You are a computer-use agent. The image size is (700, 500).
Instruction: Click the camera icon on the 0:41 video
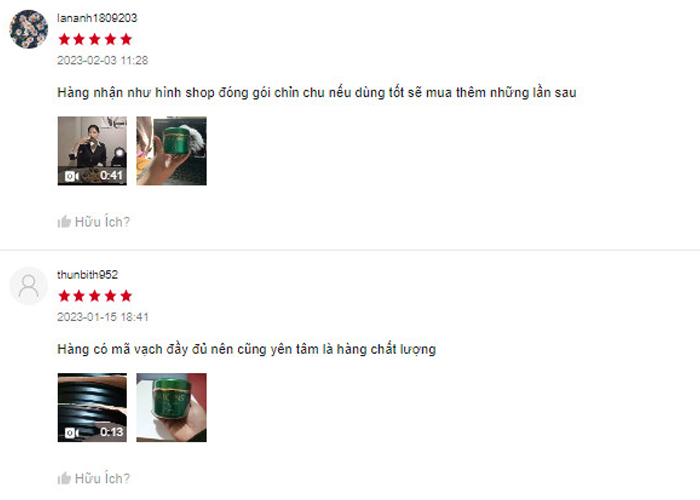coord(71,176)
